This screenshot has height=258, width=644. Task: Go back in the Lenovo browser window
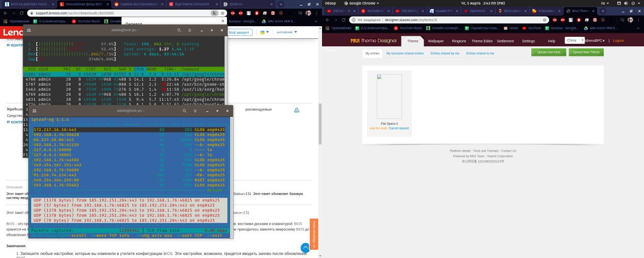(x=5, y=13)
